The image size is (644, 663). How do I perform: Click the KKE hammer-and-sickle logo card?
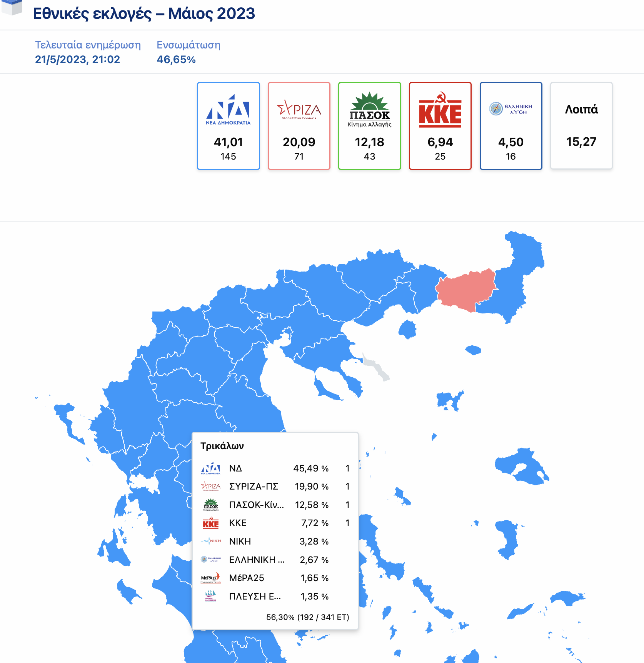[x=440, y=126]
